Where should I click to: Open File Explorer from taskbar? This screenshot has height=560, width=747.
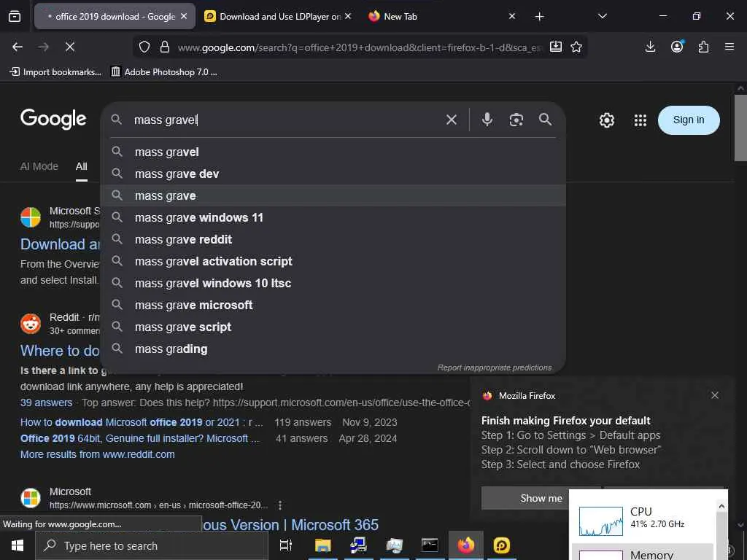(x=322, y=545)
